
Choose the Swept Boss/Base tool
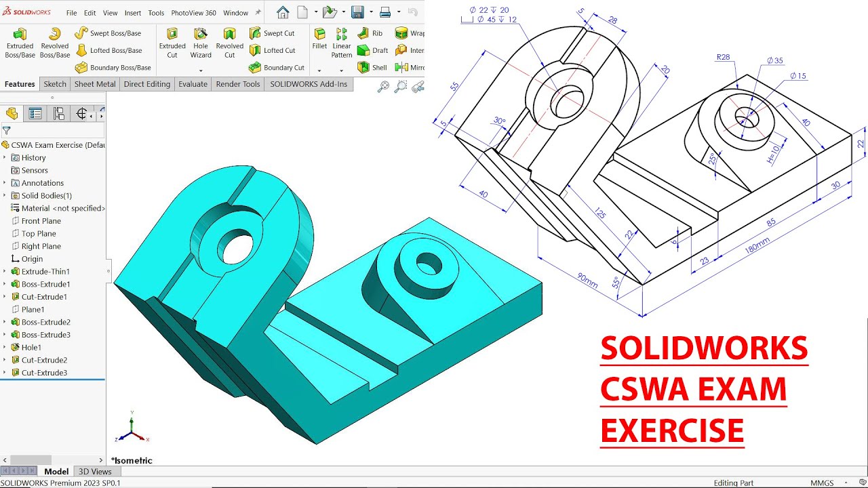coord(108,33)
